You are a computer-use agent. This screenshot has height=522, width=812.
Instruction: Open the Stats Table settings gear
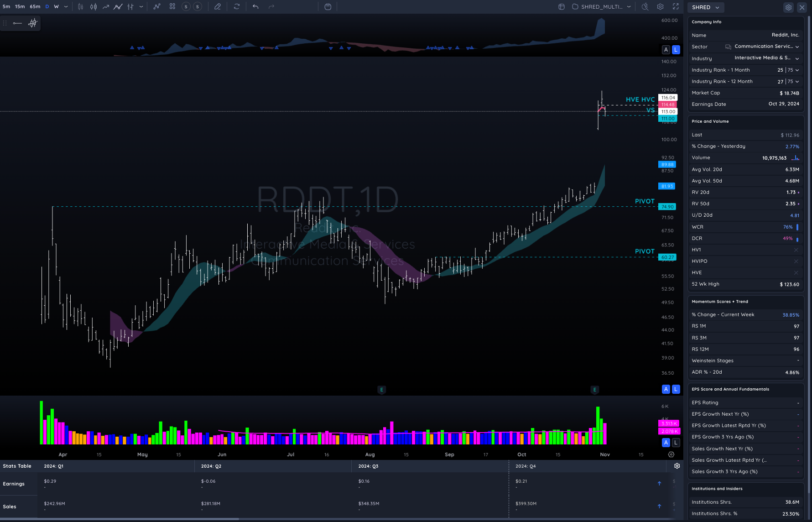pos(677,466)
